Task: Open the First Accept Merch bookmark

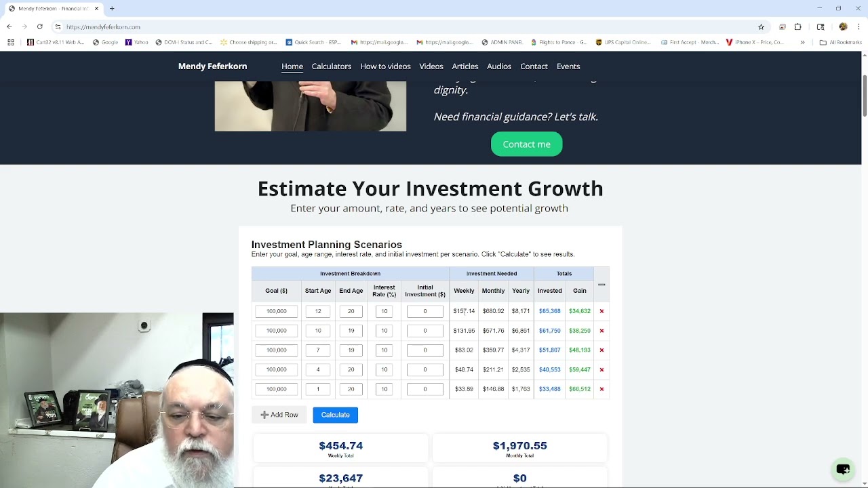Action: (x=689, y=42)
